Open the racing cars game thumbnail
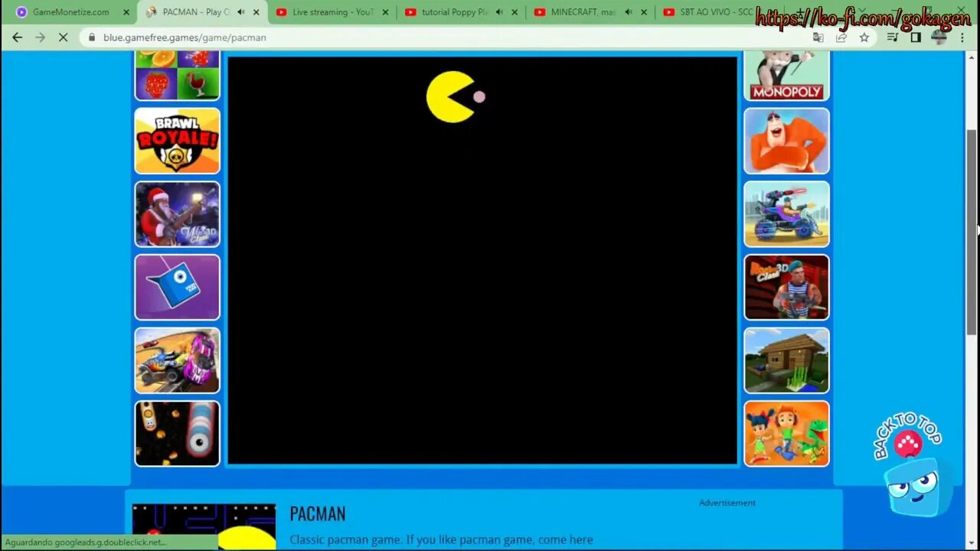The width and height of the screenshot is (980, 551). point(177,360)
